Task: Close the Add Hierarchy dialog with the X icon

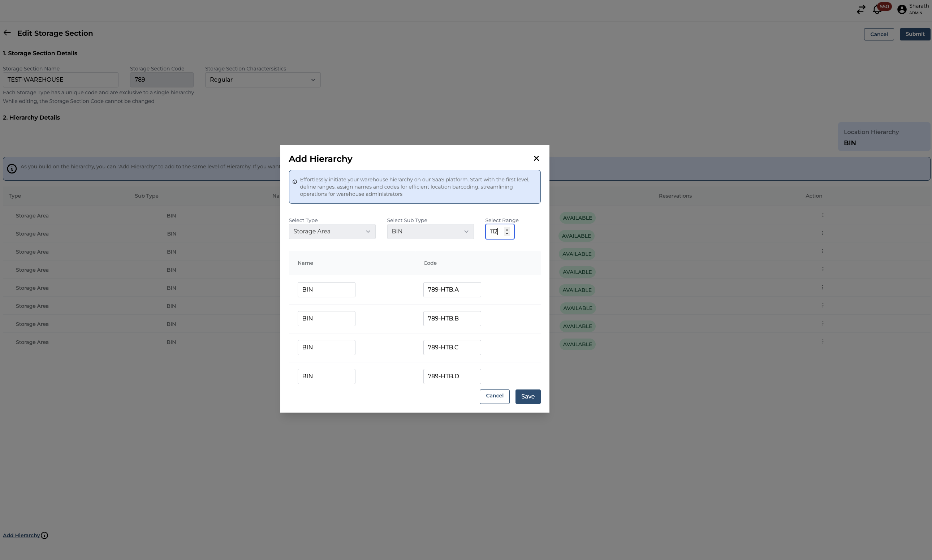Action: point(536,159)
